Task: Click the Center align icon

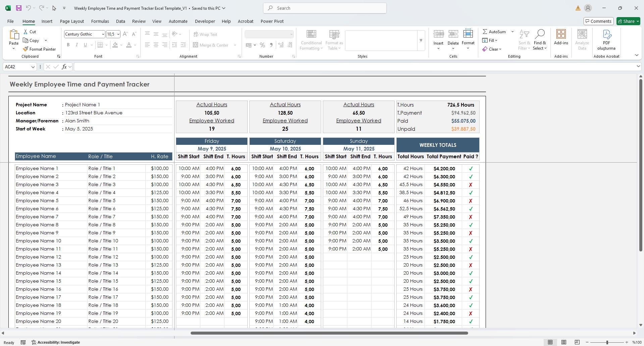Action: click(x=156, y=45)
